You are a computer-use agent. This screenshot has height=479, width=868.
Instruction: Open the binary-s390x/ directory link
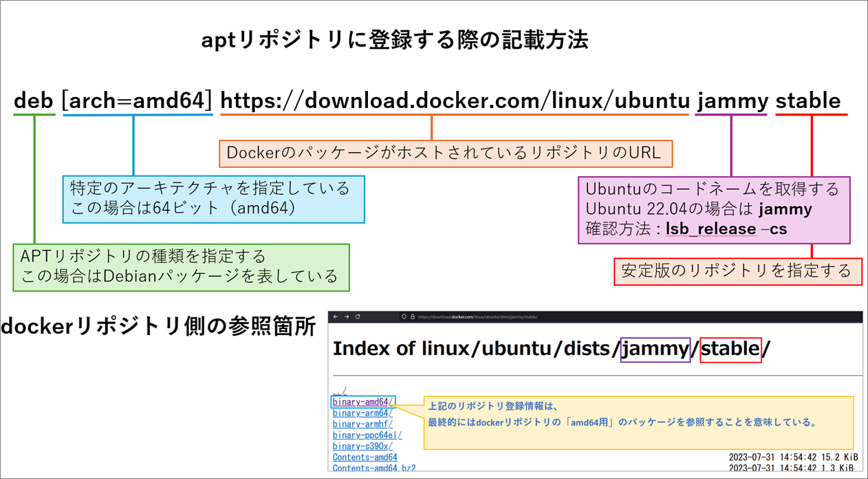tap(361, 445)
